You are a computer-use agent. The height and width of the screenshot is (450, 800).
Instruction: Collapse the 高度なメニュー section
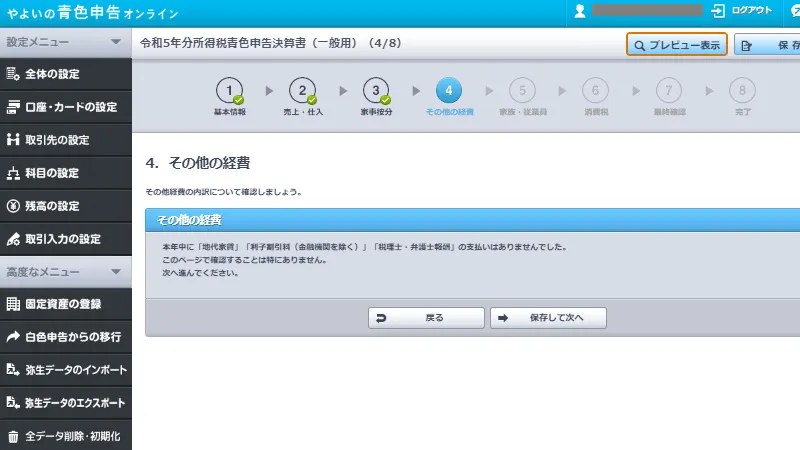pyautogui.click(x=66, y=272)
